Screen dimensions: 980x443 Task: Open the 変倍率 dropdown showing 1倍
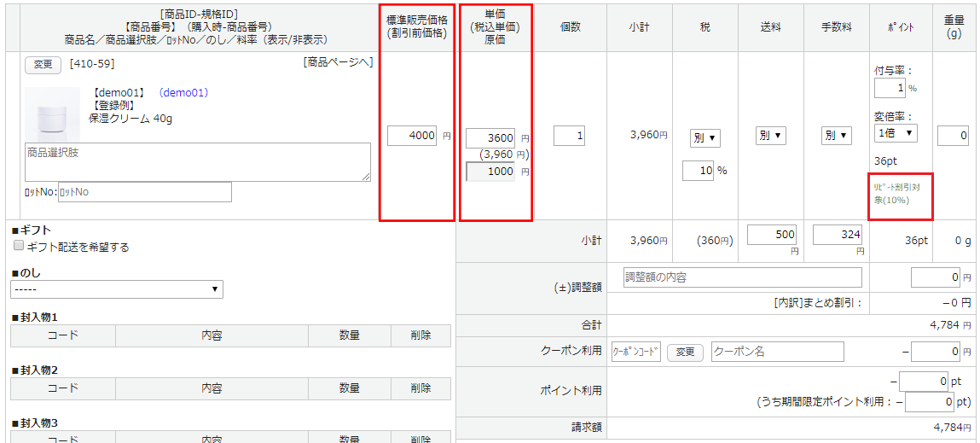pos(896,132)
